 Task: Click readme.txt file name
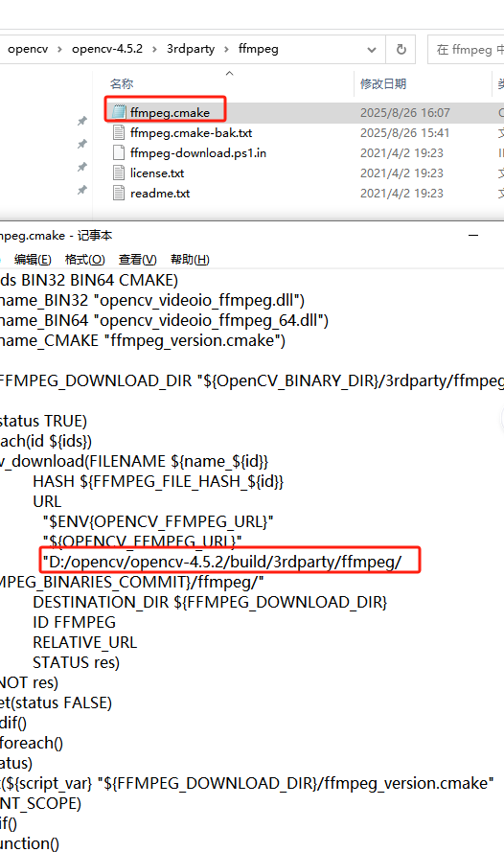[x=160, y=193]
